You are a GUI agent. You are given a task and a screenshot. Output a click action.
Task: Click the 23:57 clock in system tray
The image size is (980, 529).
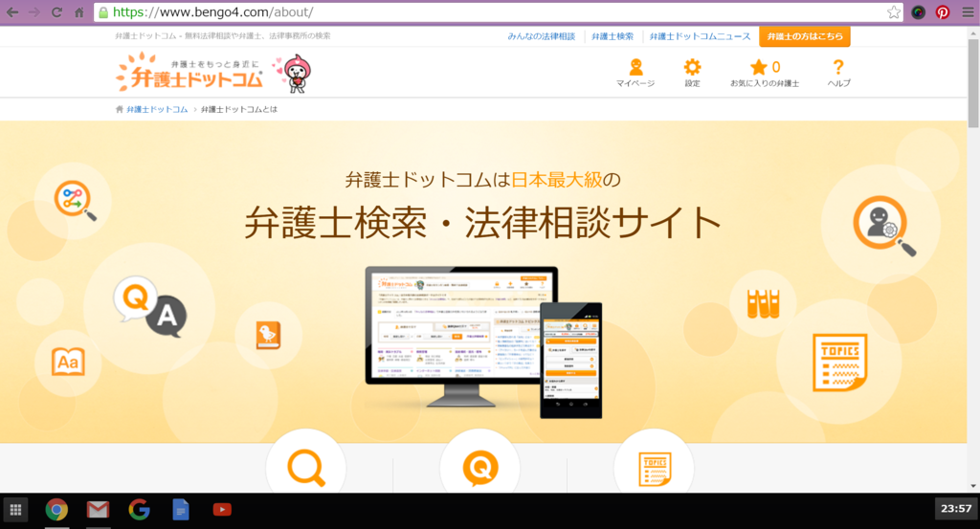coord(956,509)
